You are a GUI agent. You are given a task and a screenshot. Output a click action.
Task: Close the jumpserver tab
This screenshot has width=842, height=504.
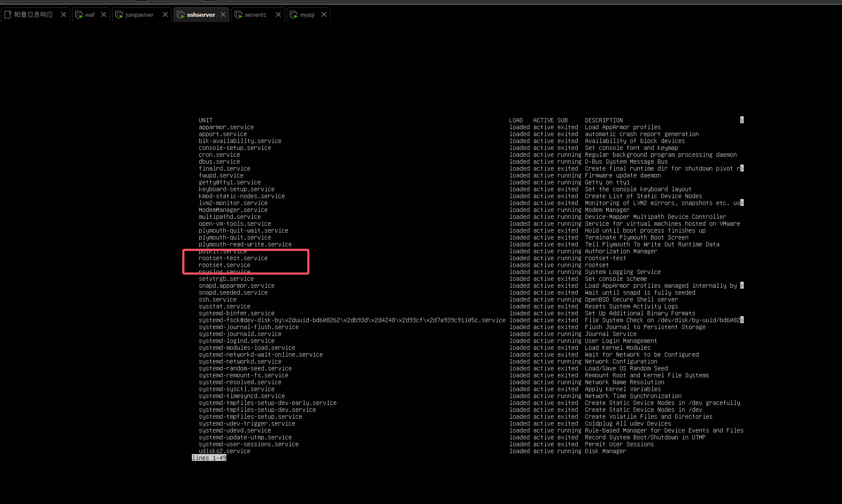(165, 15)
